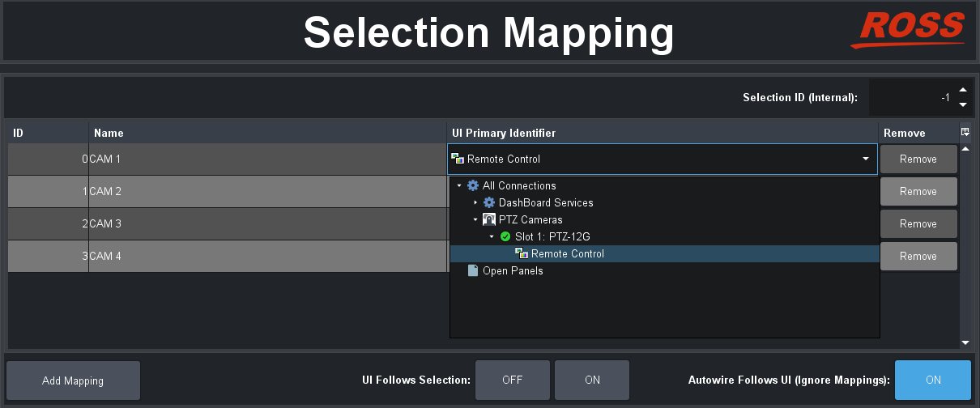Turn UI Follows Selection ON
This screenshot has width=980, height=408.
click(x=592, y=380)
